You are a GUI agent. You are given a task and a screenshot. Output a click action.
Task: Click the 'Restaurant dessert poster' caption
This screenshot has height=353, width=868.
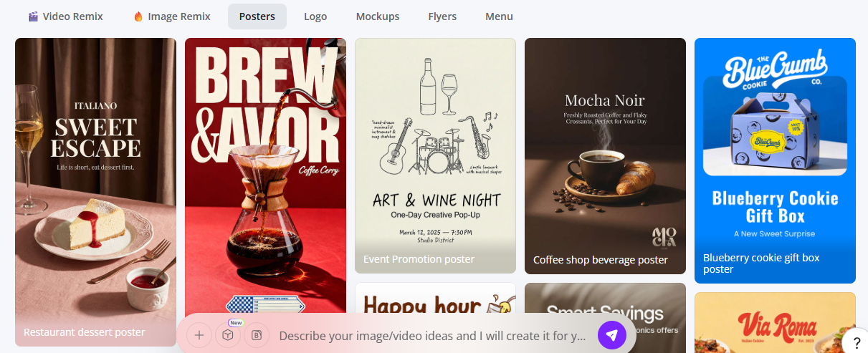[84, 332]
